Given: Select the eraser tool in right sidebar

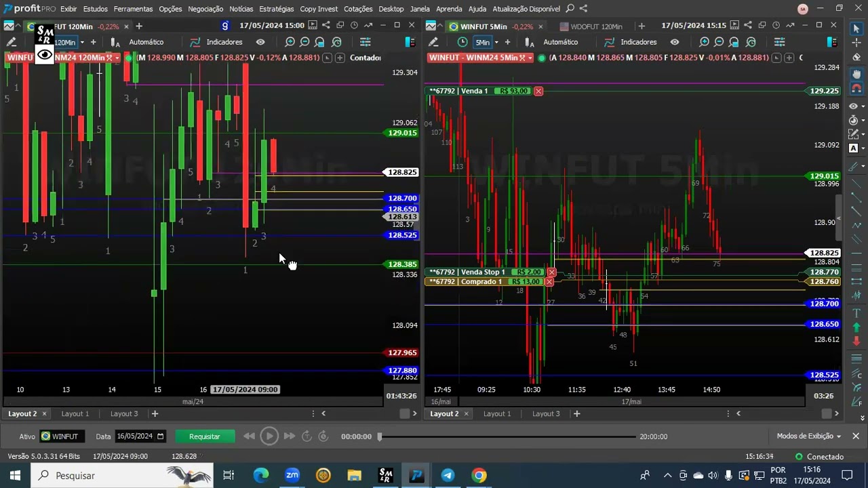Looking at the screenshot, I should click(x=856, y=58).
